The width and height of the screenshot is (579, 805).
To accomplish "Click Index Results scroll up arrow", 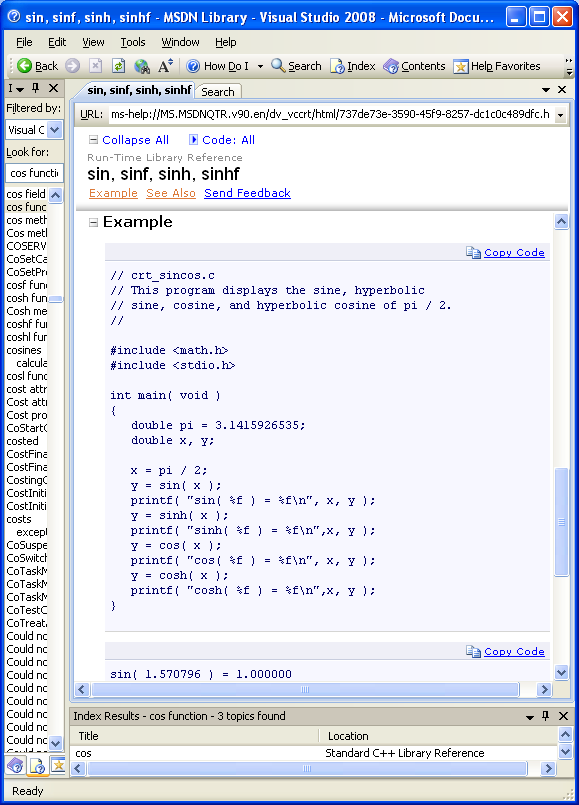I will pyautogui.click(x=565, y=735).
